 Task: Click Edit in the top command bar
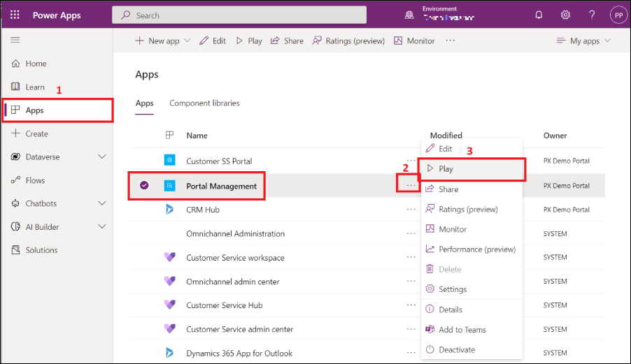click(213, 41)
